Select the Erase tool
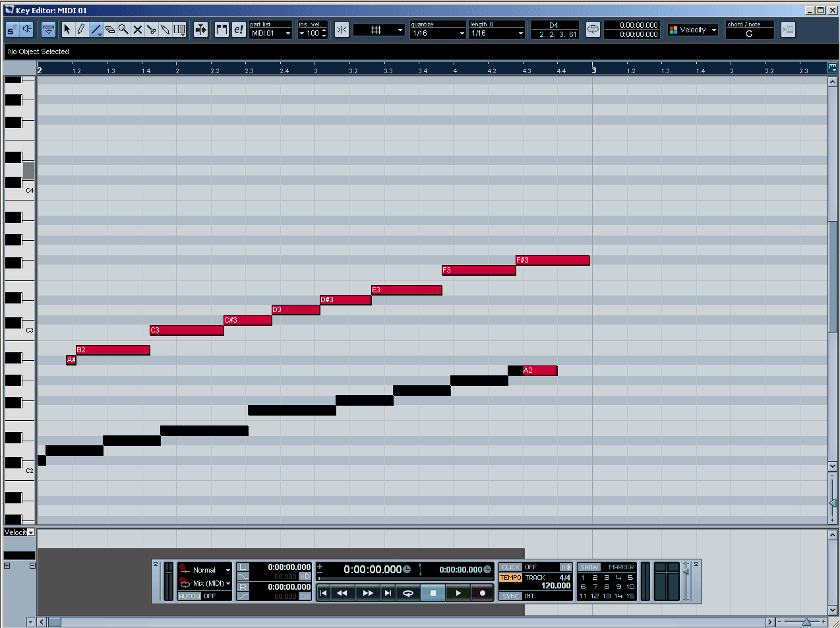Image resolution: width=840 pixels, height=628 pixels. (x=109, y=30)
